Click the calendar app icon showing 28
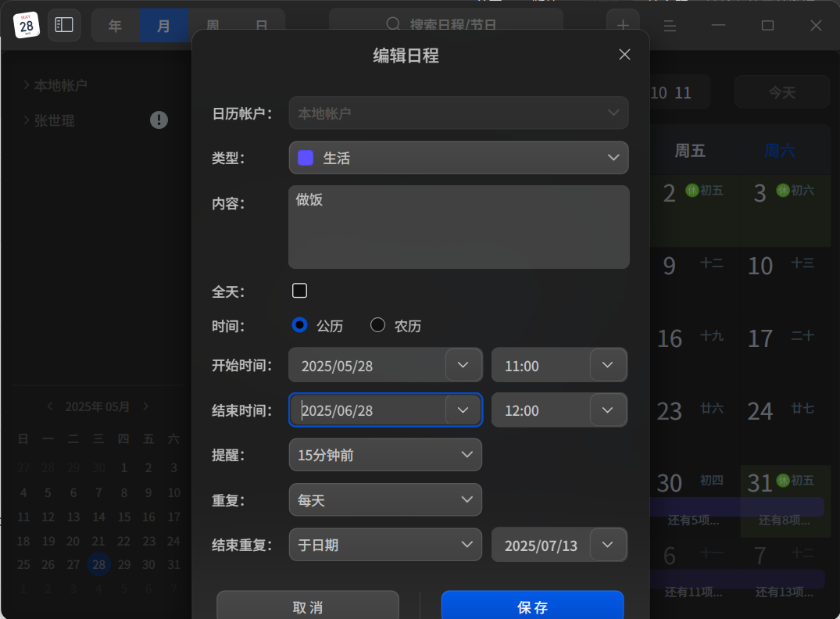 click(x=27, y=25)
